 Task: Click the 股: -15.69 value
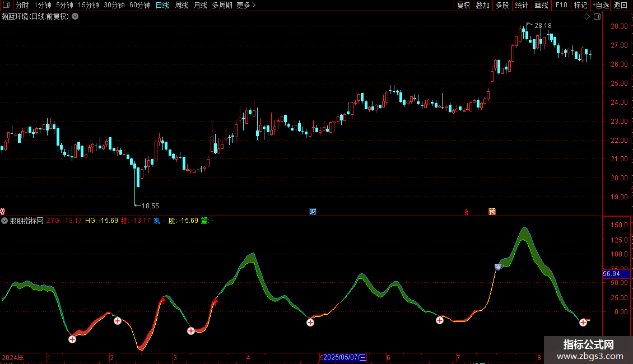click(183, 221)
